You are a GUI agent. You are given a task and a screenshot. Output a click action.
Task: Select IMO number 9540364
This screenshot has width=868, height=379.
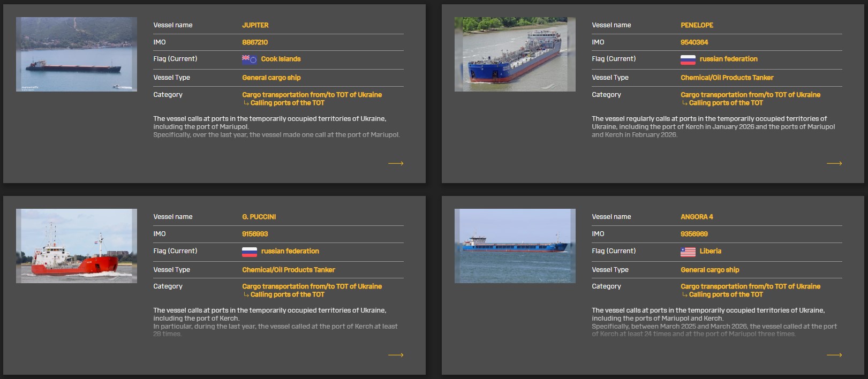point(694,42)
